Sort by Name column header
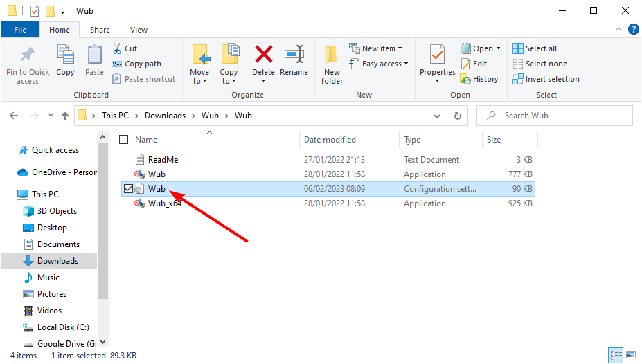 [x=146, y=140]
